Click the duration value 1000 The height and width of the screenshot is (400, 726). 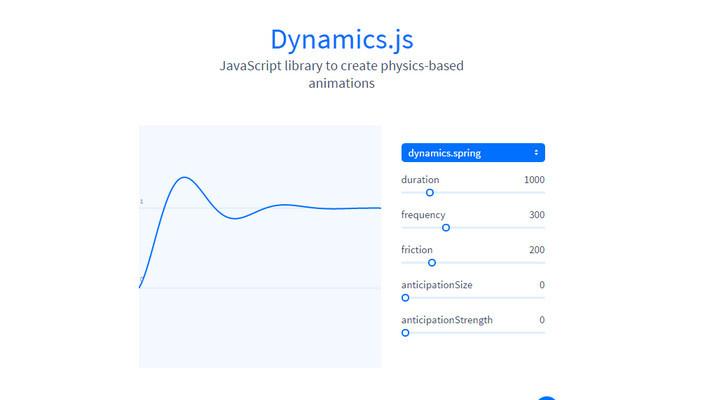pos(534,180)
